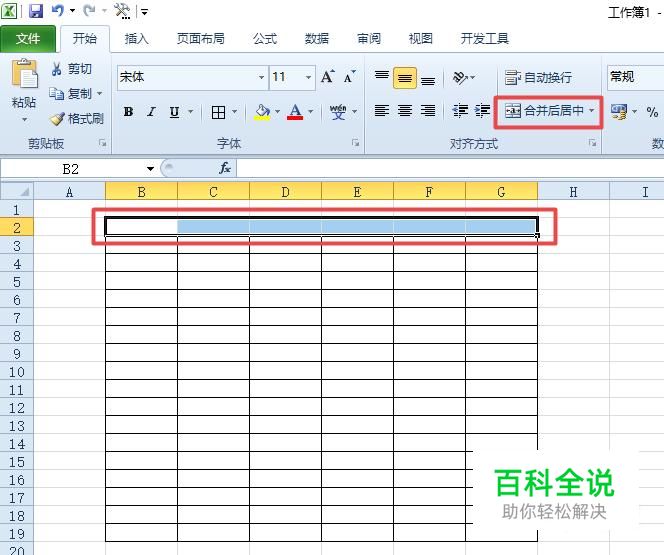Open the 宋体 font name dropdown
The image size is (664, 555).
(261, 77)
